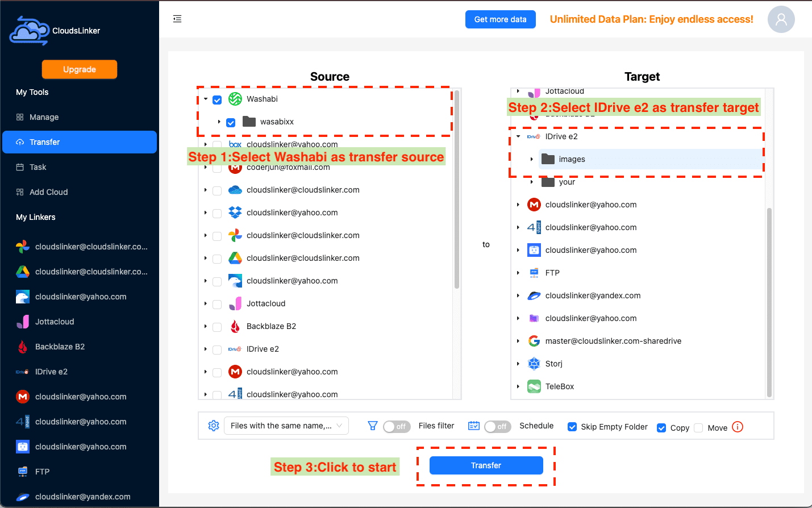The width and height of the screenshot is (812, 508).
Task: Uncheck Skip Empty Folder option
Action: pyautogui.click(x=572, y=427)
